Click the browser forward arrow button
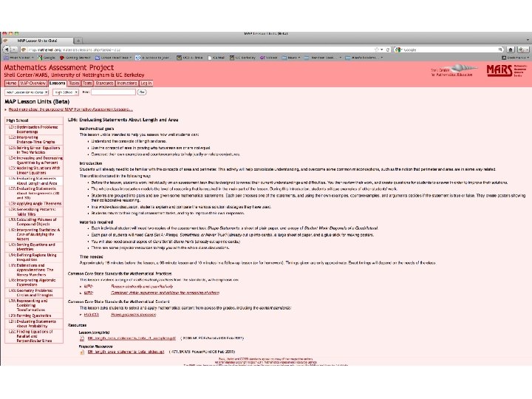Viewport: 532px width, 399px height. [14, 50]
